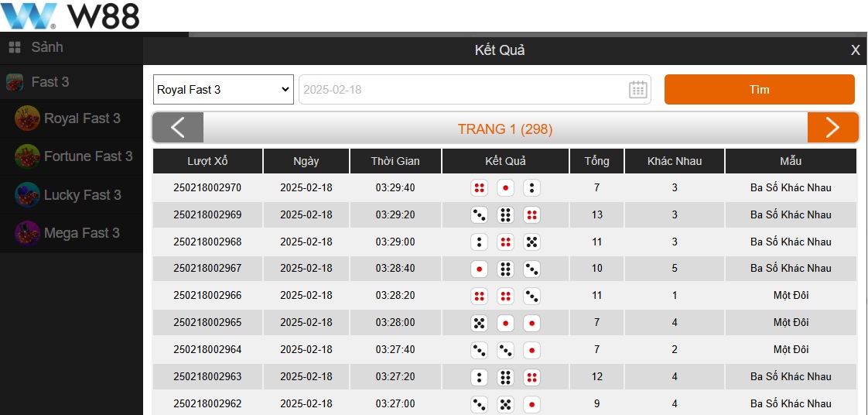Select draw number 250218002966
Viewport: 868px width, 415px height.
[x=207, y=295]
